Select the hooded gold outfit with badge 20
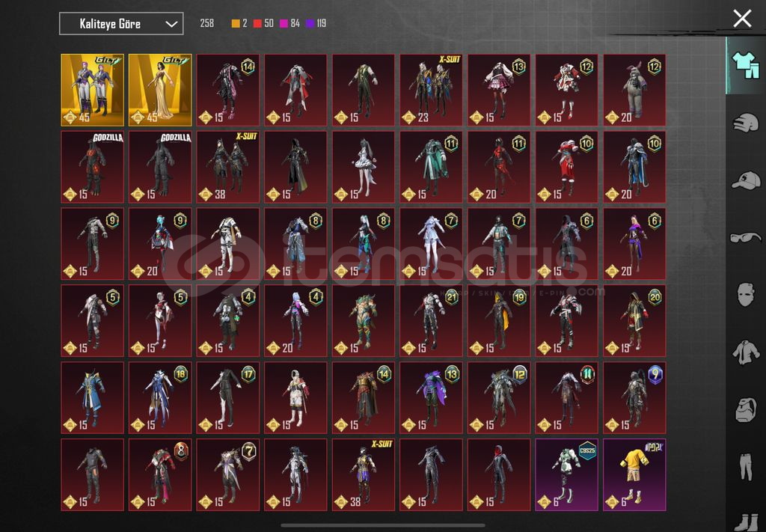766x532 pixels. tap(634, 320)
